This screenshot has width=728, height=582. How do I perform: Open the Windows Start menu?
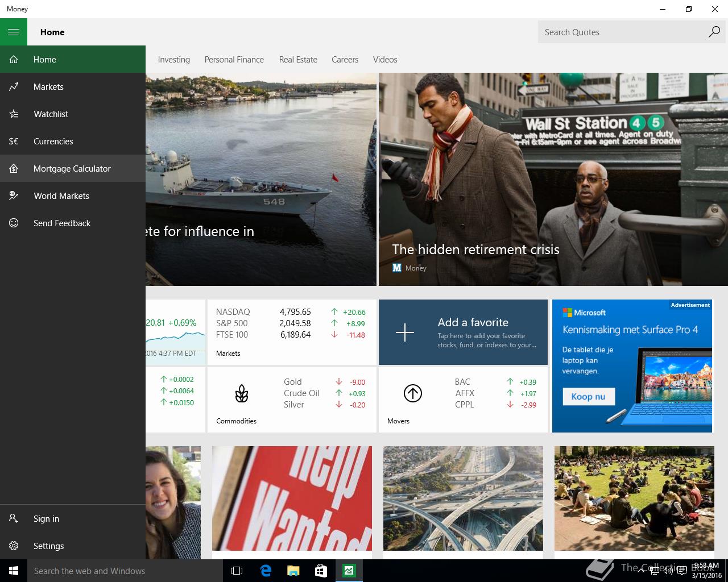[14, 571]
